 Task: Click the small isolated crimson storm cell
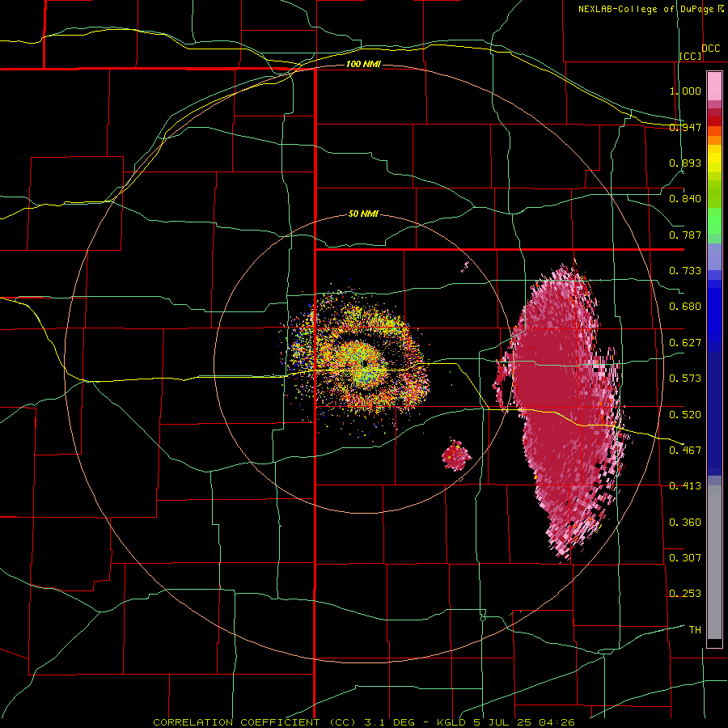pyautogui.click(x=456, y=455)
